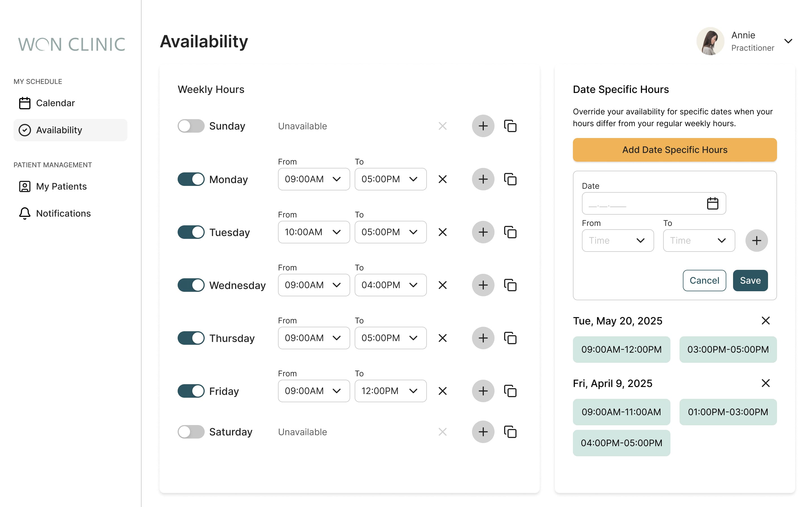The height and width of the screenshot is (507, 812).
Task: Enable the Saturday toggle
Action: tap(191, 432)
